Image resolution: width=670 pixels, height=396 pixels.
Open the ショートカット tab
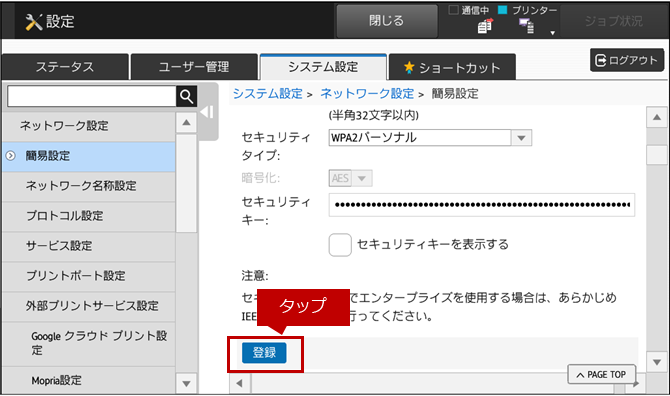coord(453,67)
